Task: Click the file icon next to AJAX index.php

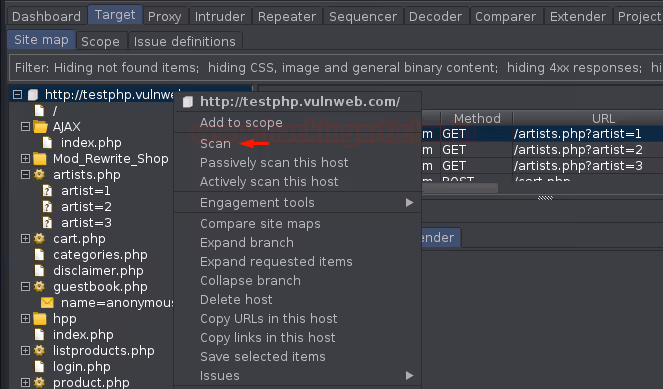Action: pyautogui.click(x=47, y=143)
